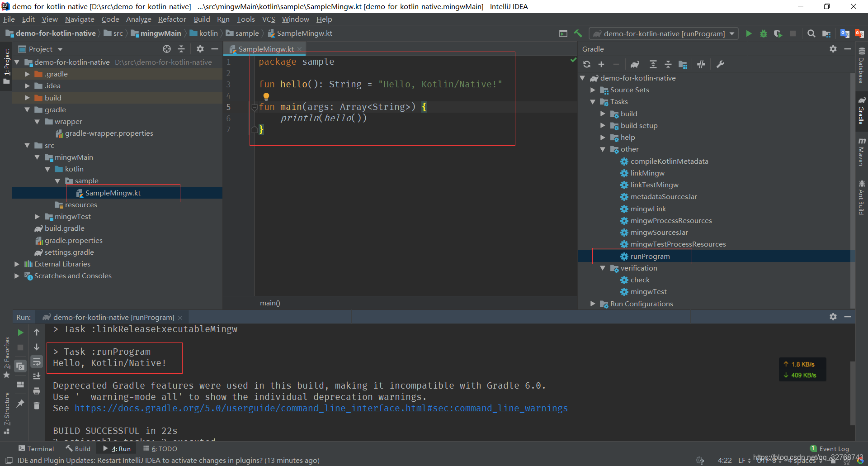Image resolution: width=868 pixels, height=466 pixels.
Task: Stop the running process in Run panel
Action: coord(20,347)
